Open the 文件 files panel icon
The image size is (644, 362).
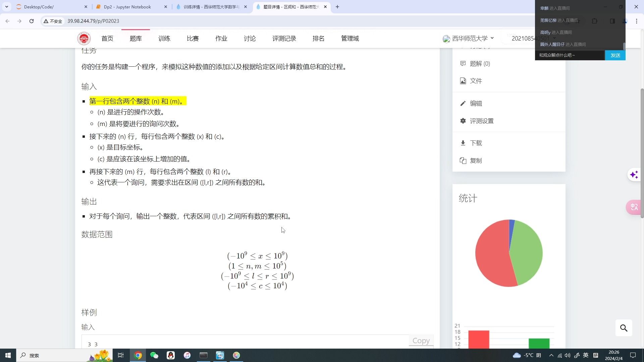tap(463, 81)
